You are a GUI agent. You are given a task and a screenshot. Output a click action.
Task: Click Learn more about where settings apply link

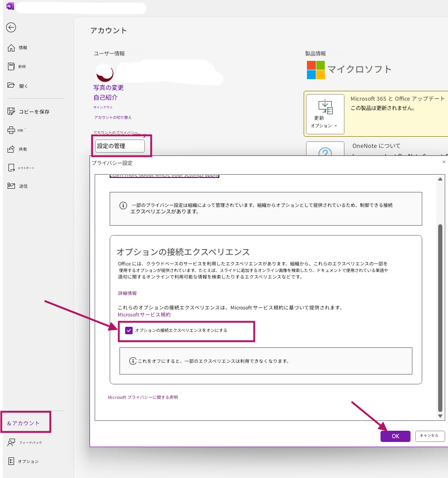coord(164,176)
